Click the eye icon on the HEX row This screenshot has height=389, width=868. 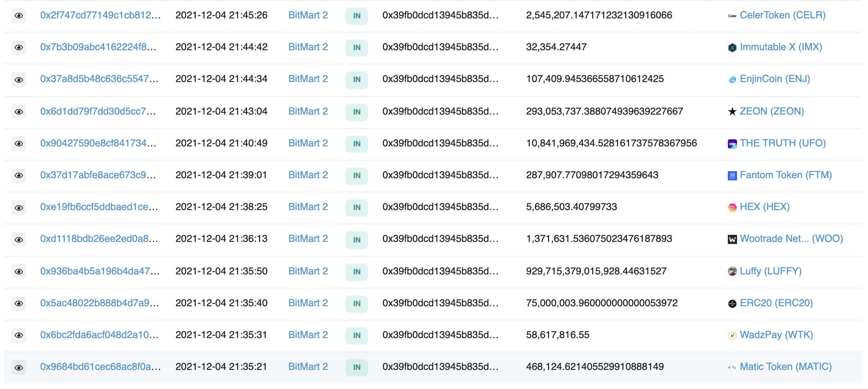tap(19, 208)
